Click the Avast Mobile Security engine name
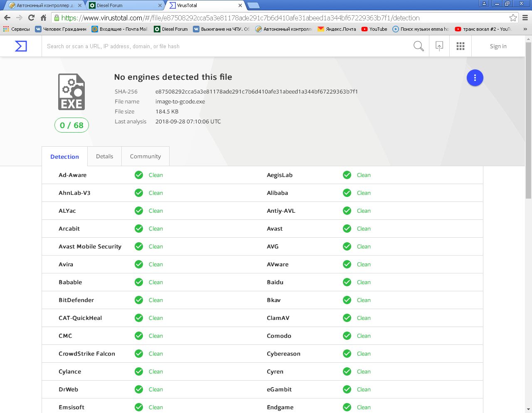The height and width of the screenshot is (413, 532). (x=90, y=246)
